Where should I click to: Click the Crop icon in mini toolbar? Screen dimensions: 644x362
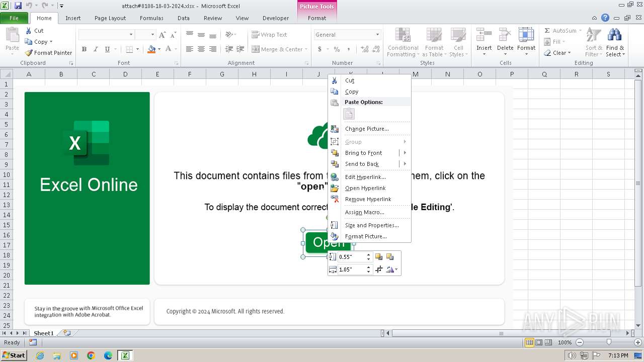click(379, 269)
